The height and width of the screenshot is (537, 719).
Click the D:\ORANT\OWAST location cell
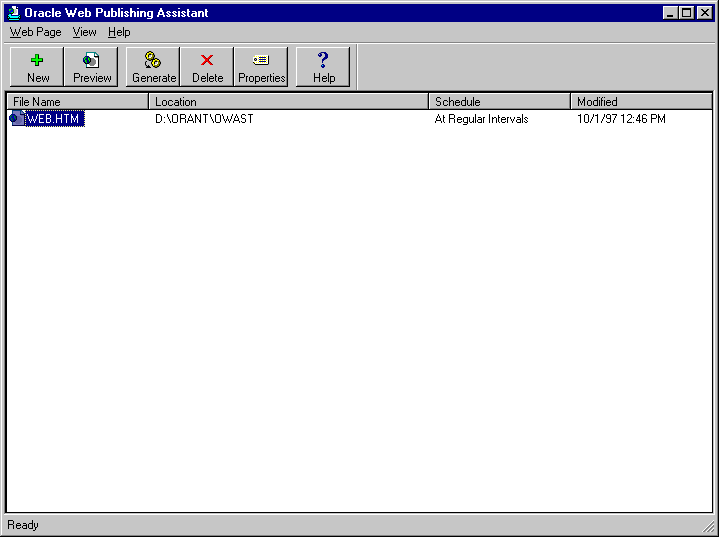(204, 119)
